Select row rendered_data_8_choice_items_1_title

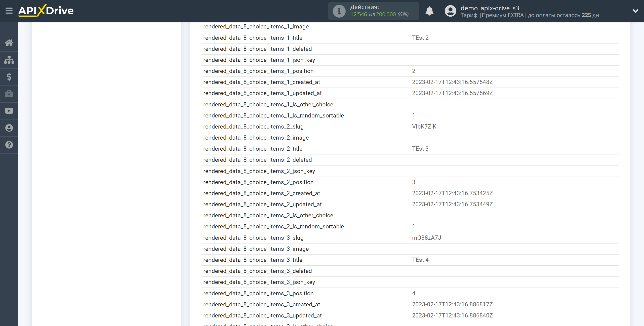click(x=410, y=38)
